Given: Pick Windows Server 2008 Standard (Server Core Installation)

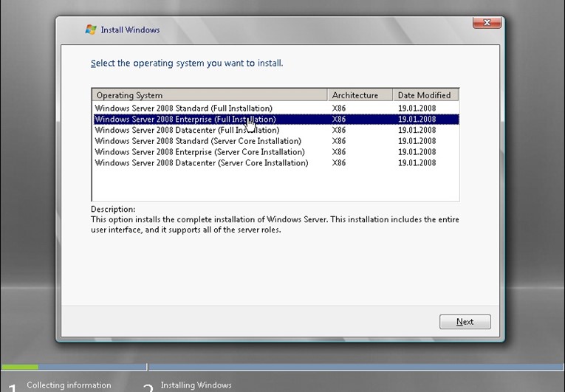Looking at the screenshot, I should coord(197,141).
